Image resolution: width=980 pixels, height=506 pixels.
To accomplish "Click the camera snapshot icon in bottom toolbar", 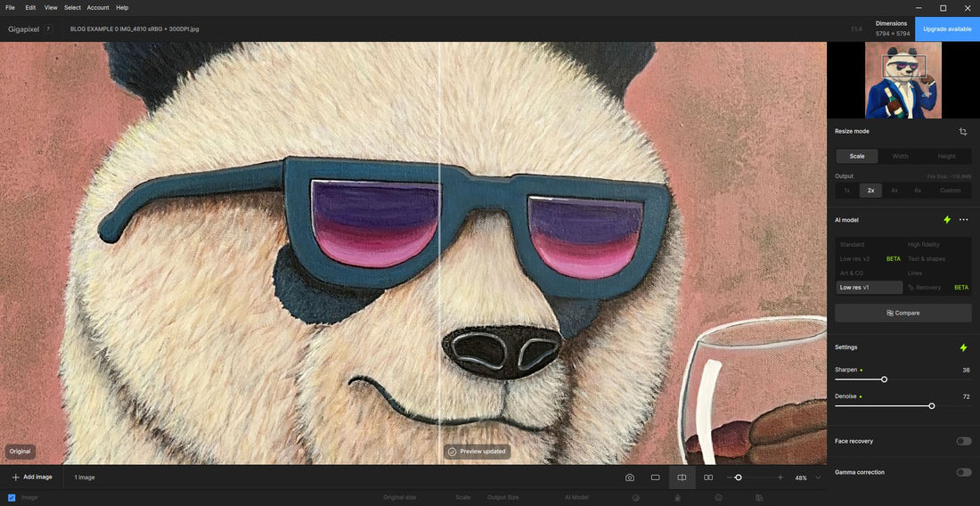I will point(630,477).
